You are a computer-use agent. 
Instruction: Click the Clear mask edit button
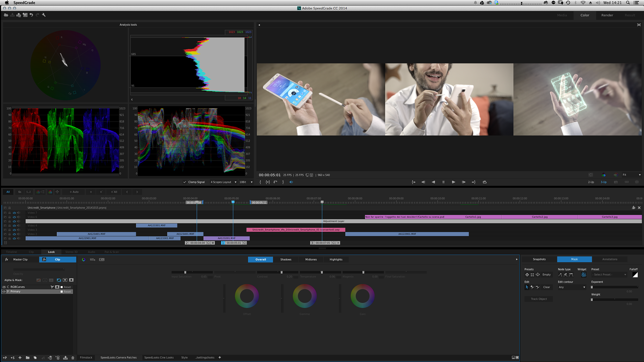pyautogui.click(x=546, y=287)
